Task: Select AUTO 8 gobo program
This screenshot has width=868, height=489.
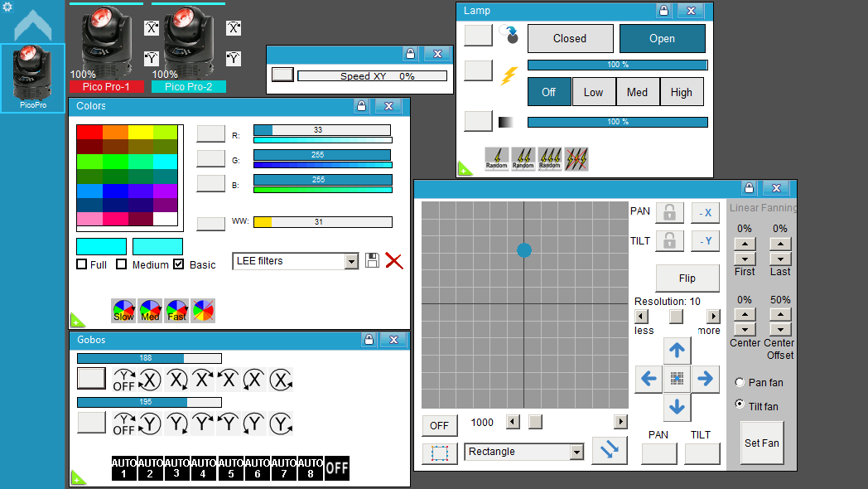Action: tap(310, 468)
